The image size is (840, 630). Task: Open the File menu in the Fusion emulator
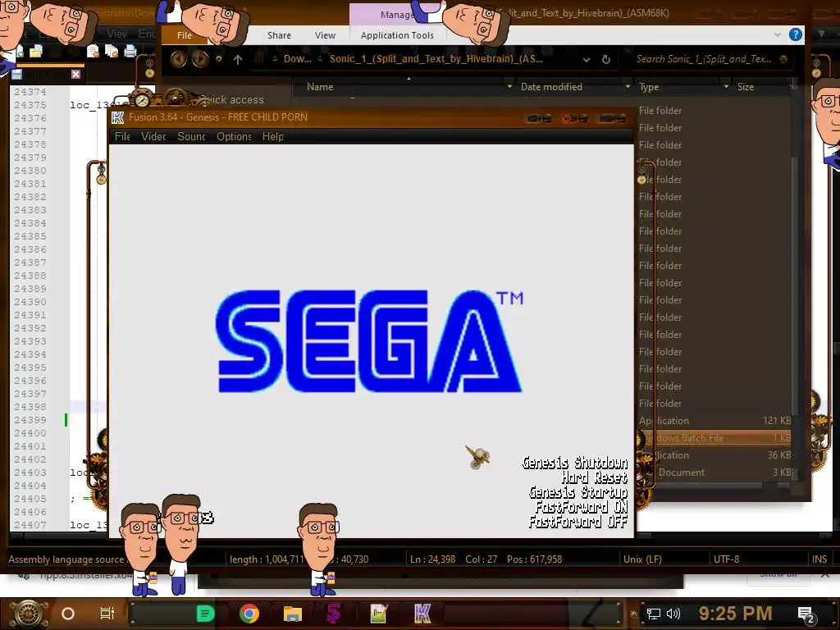coord(122,137)
